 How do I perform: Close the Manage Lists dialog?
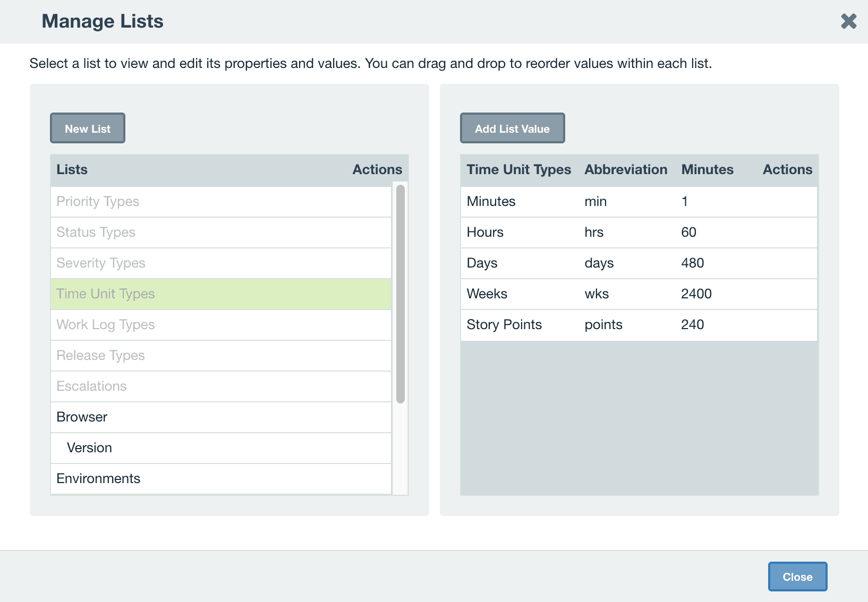coord(797,576)
